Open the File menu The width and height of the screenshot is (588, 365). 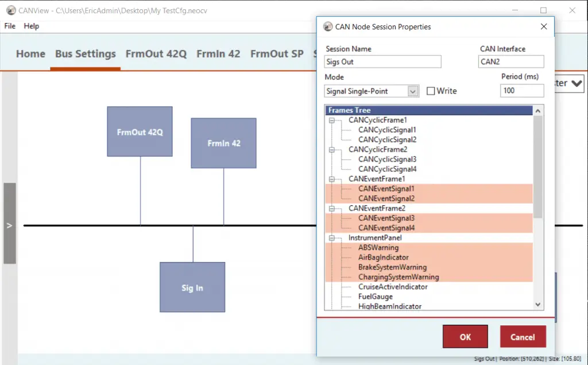pyautogui.click(x=10, y=26)
